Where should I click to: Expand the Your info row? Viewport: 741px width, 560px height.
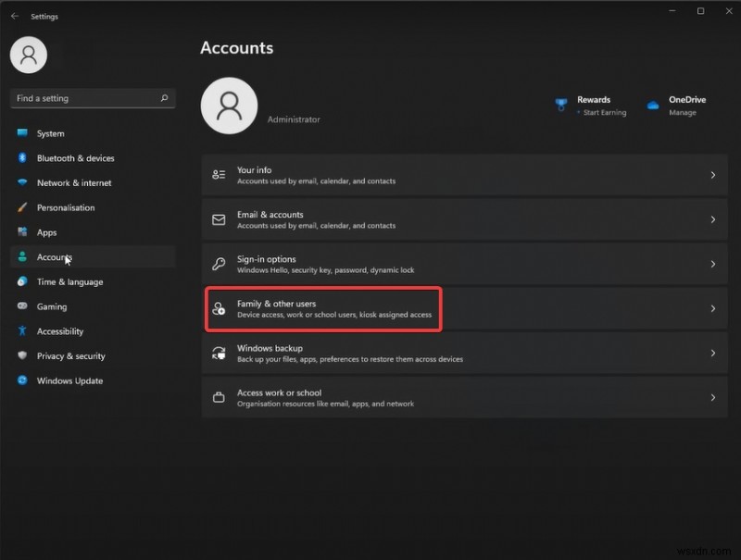click(x=463, y=175)
